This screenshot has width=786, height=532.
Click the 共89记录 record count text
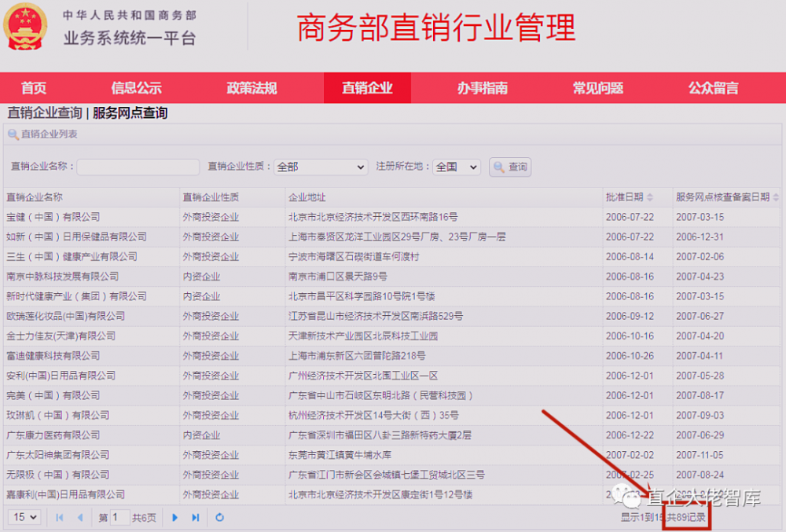click(x=685, y=518)
